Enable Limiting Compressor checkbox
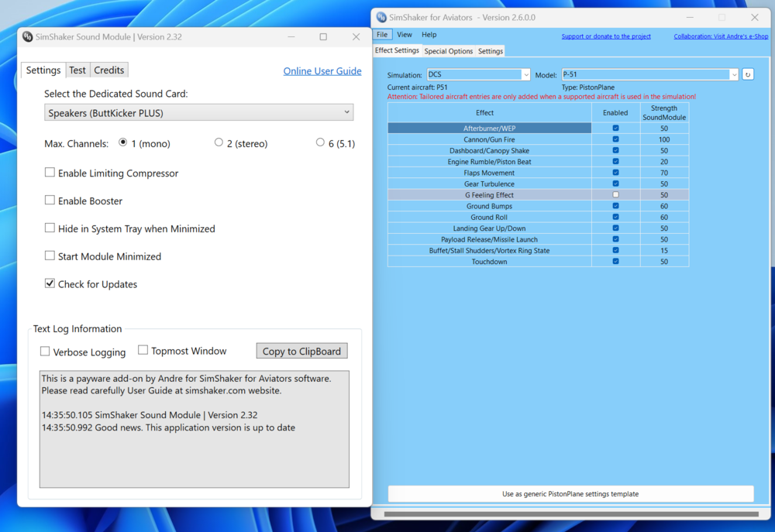 coord(50,173)
